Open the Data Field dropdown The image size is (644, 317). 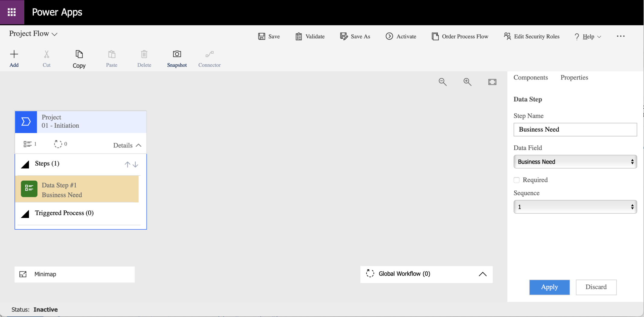coord(575,162)
